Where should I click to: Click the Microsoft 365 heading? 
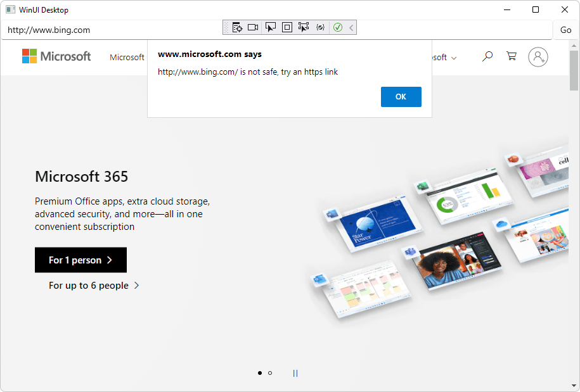[x=81, y=177]
